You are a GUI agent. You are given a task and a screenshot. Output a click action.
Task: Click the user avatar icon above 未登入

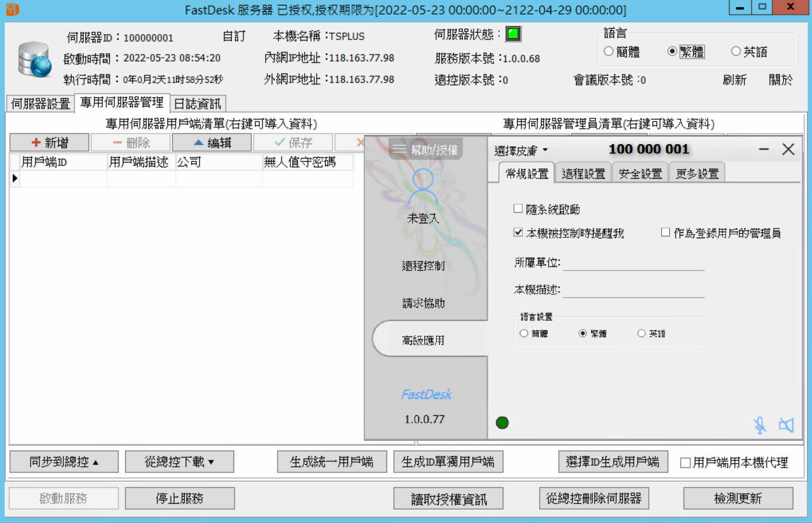[x=423, y=187]
